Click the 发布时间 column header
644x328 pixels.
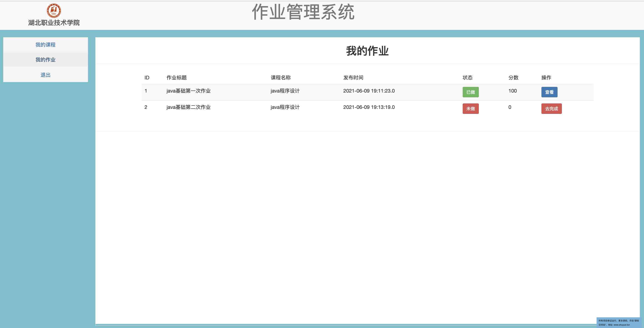[x=353, y=78]
